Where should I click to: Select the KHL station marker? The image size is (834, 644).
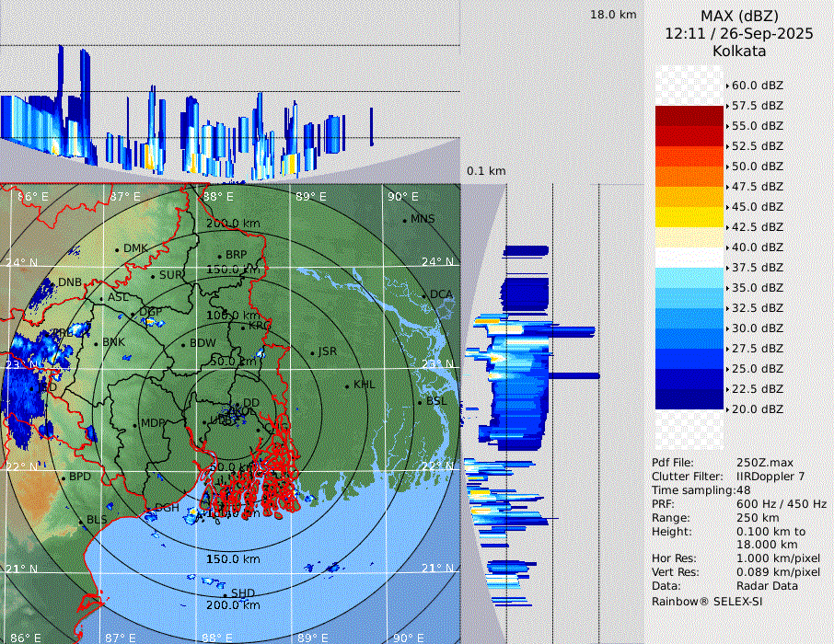click(x=347, y=385)
